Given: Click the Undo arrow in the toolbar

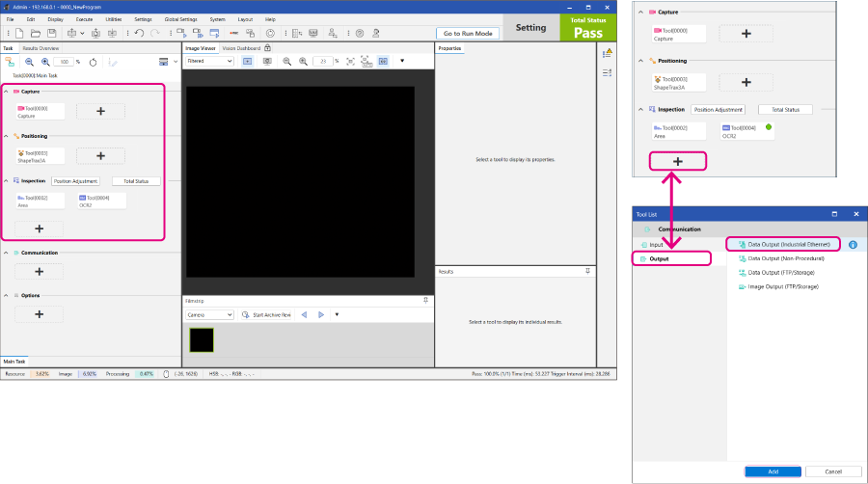Looking at the screenshot, I should [x=141, y=33].
